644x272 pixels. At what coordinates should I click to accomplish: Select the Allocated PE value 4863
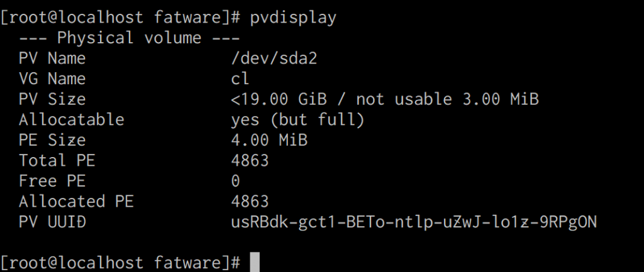point(250,202)
